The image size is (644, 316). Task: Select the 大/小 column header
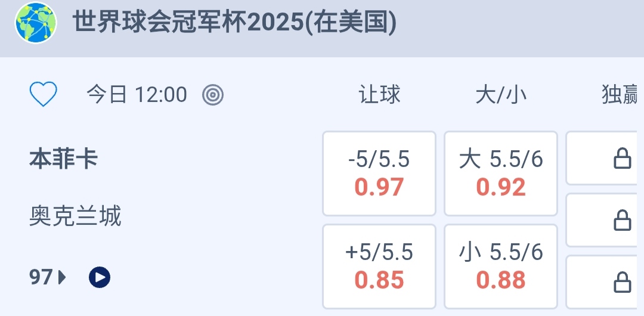[x=501, y=95]
